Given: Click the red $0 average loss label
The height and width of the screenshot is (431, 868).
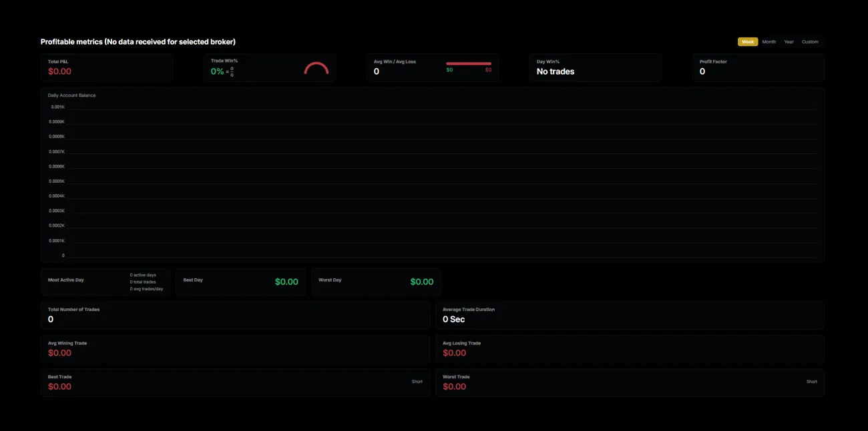Looking at the screenshot, I should pos(488,70).
